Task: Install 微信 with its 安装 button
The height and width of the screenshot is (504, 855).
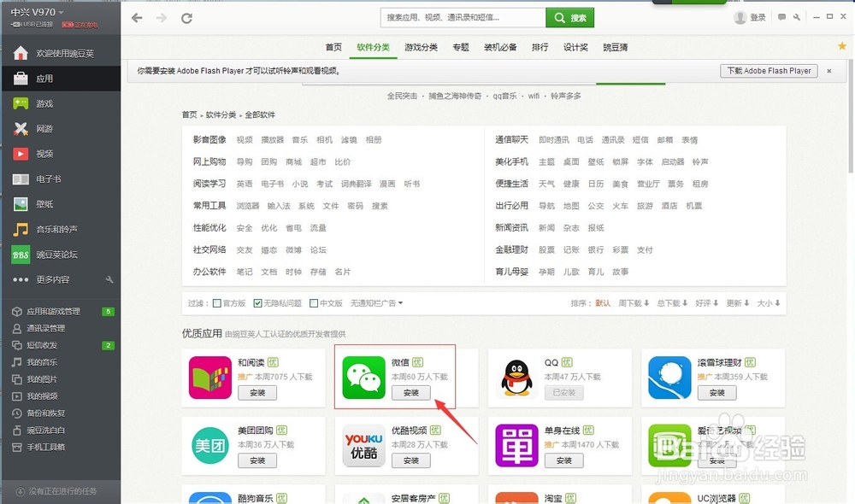Action: 410,393
